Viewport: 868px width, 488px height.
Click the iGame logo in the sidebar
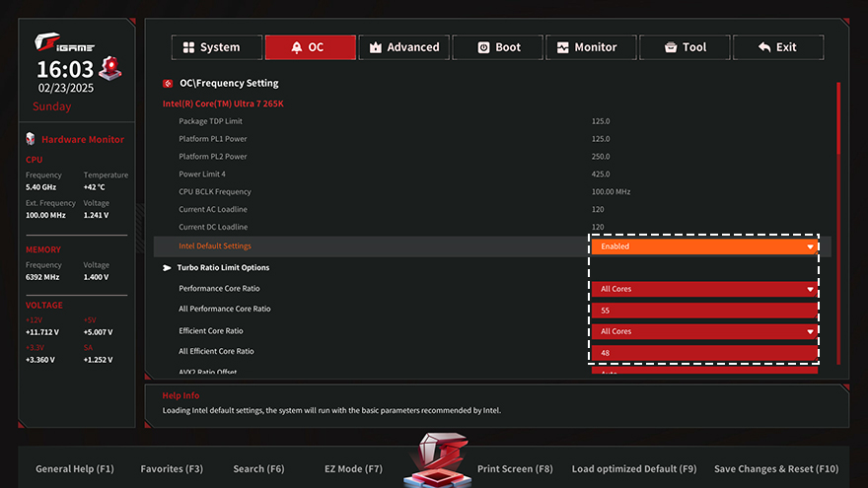point(64,41)
